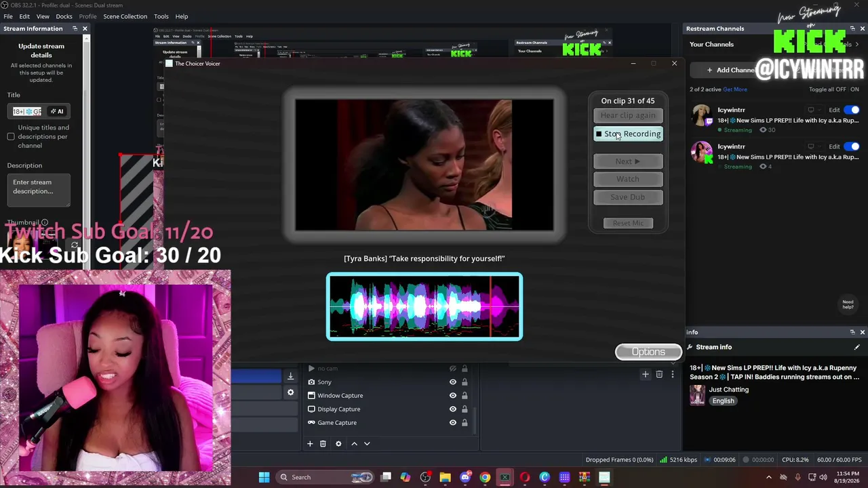The height and width of the screenshot is (488, 868).
Task: Add a new source with plus icon
Action: [310, 444]
